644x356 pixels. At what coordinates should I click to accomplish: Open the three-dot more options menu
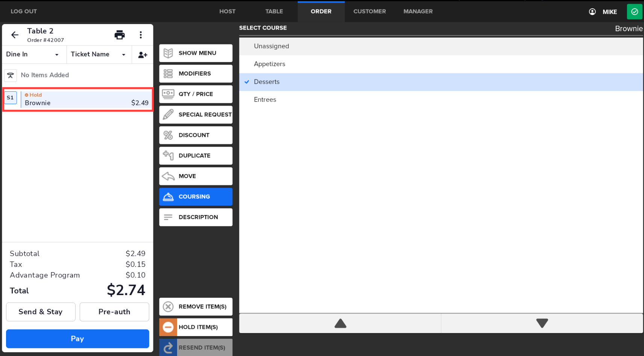click(x=141, y=35)
